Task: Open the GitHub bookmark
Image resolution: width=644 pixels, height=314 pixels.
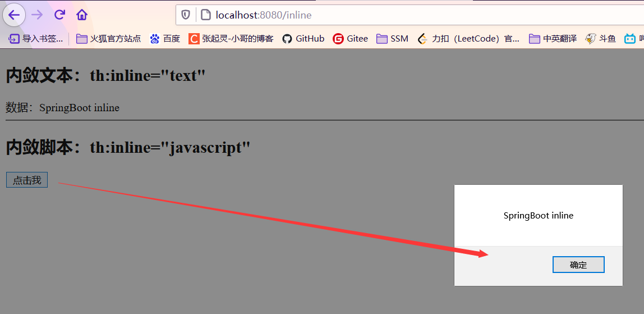Action: tap(303, 39)
